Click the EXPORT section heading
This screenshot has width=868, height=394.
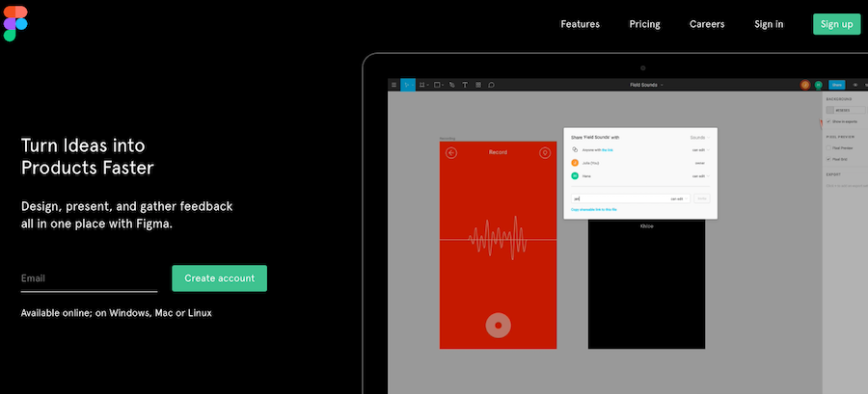click(x=833, y=174)
